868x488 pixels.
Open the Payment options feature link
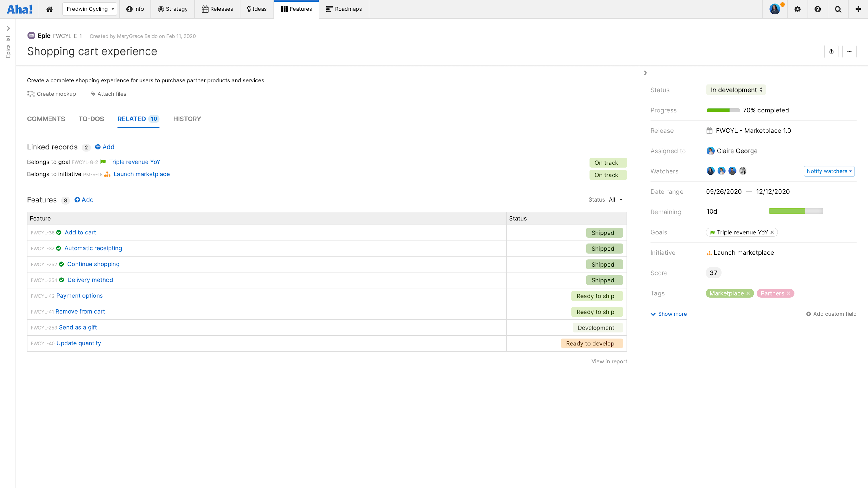click(79, 296)
